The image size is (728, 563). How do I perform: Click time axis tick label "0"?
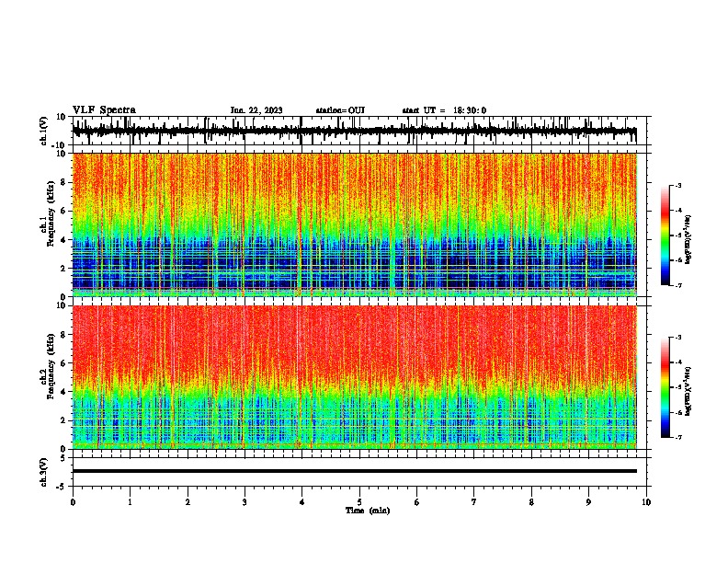coord(73,502)
